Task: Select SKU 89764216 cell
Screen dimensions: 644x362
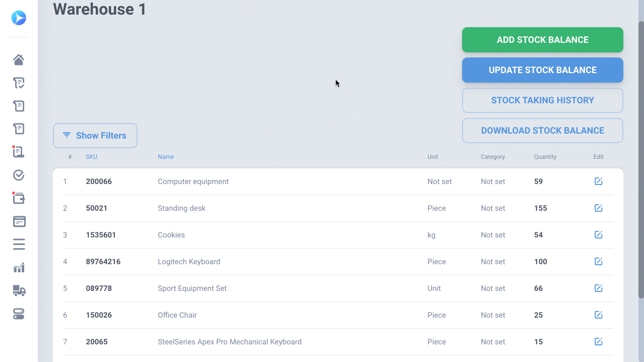Action: coord(103,262)
